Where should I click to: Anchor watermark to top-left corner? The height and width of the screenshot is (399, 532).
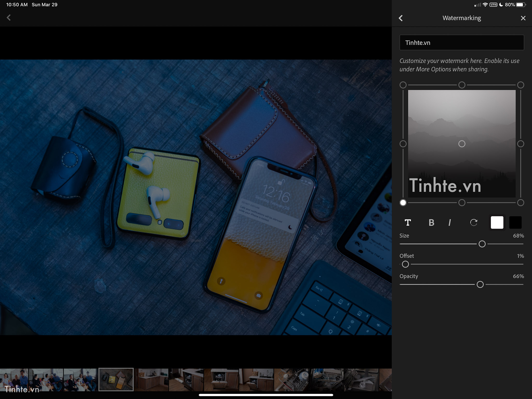[x=403, y=85]
